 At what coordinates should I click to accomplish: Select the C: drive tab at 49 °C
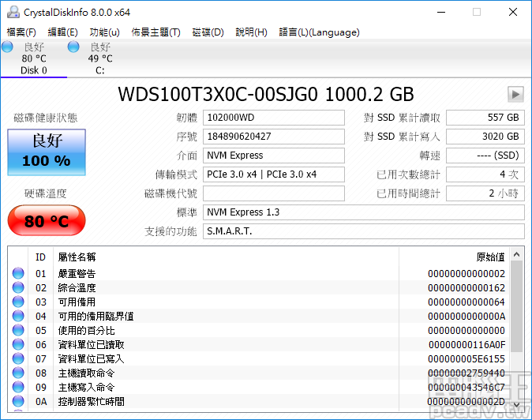100,58
